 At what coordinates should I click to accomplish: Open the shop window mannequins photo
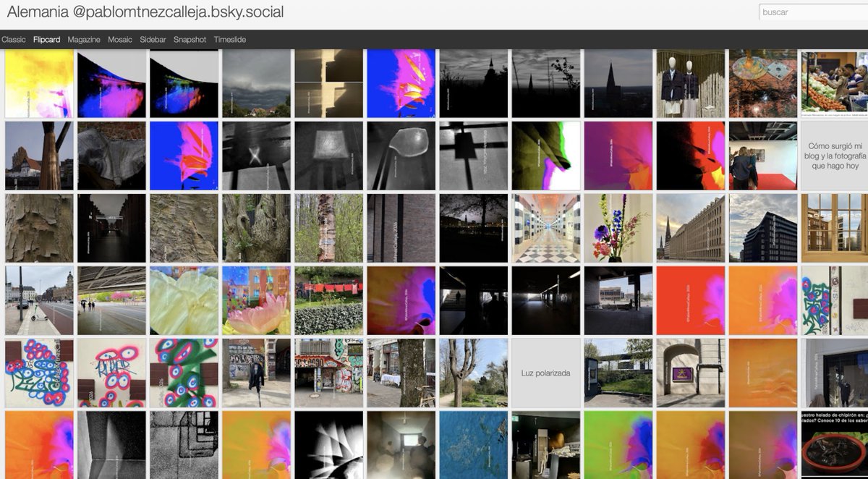coord(691,83)
